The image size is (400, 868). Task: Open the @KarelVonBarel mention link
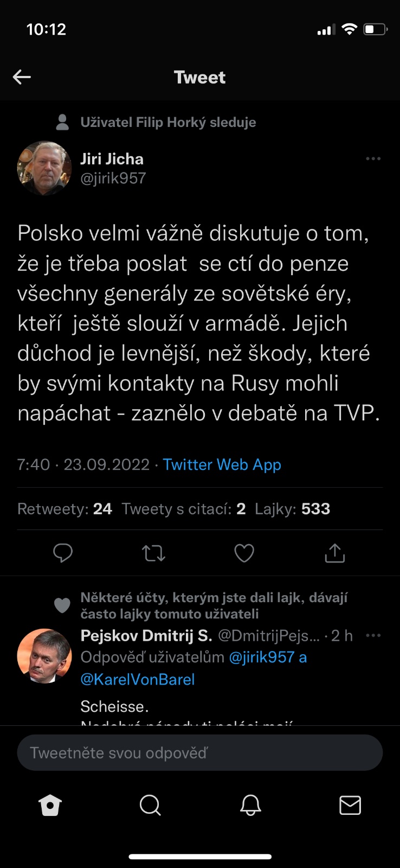coord(137,679)
